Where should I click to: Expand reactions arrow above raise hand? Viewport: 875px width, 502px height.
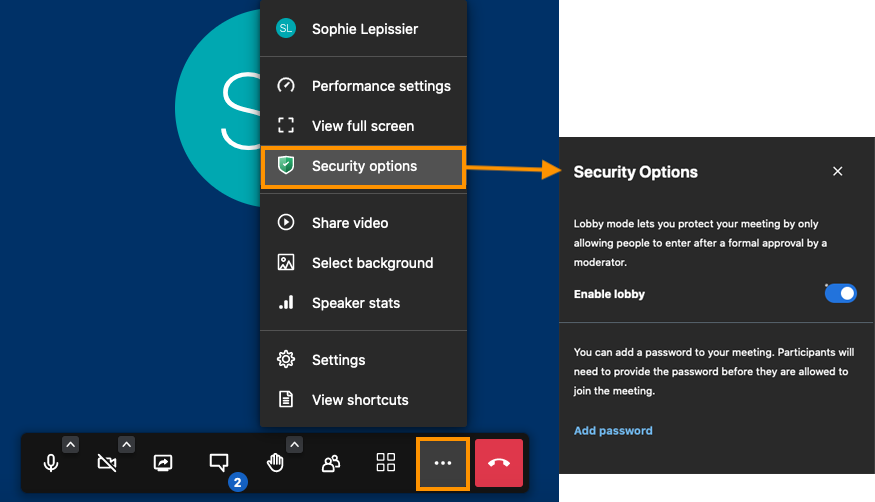tap(295, 444)
